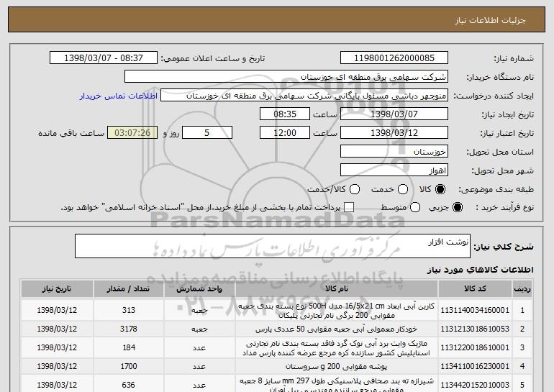
Task: Select the کالا/خدمت radio button
Action: (355, 189)
